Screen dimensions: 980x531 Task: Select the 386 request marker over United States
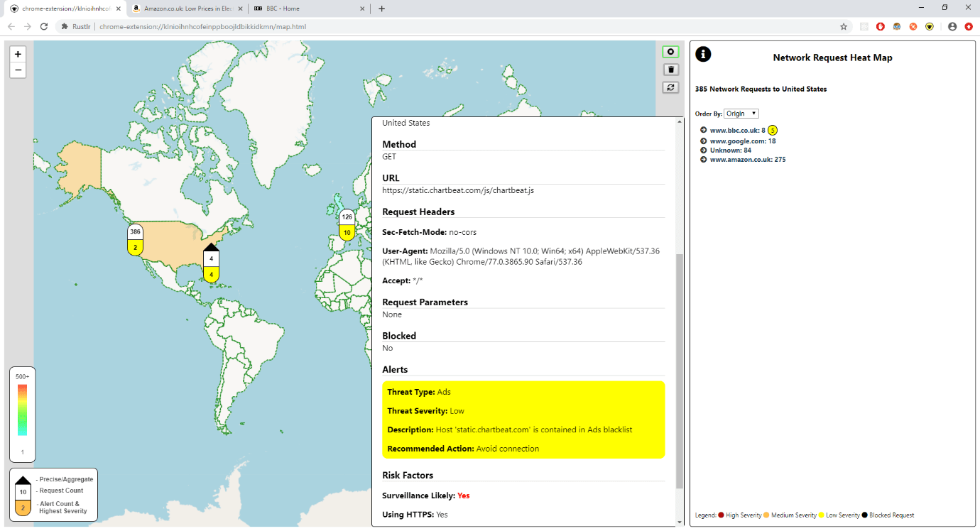coord(136,240)
